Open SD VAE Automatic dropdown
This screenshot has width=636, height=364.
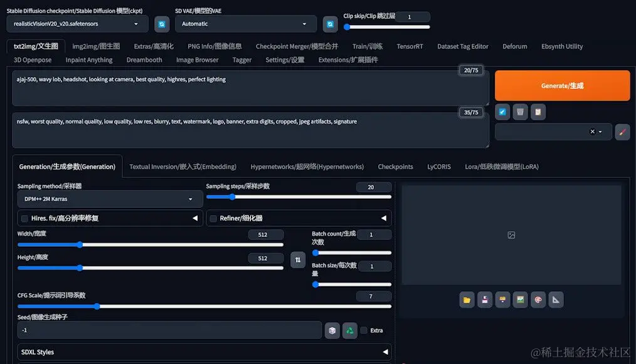tap(245, 24)
